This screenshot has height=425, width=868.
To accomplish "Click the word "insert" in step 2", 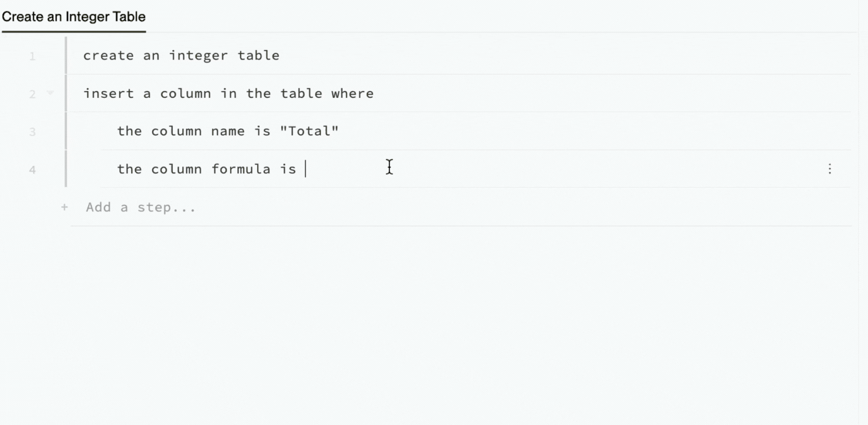I will pyautogui.click(x=108, y=93).
